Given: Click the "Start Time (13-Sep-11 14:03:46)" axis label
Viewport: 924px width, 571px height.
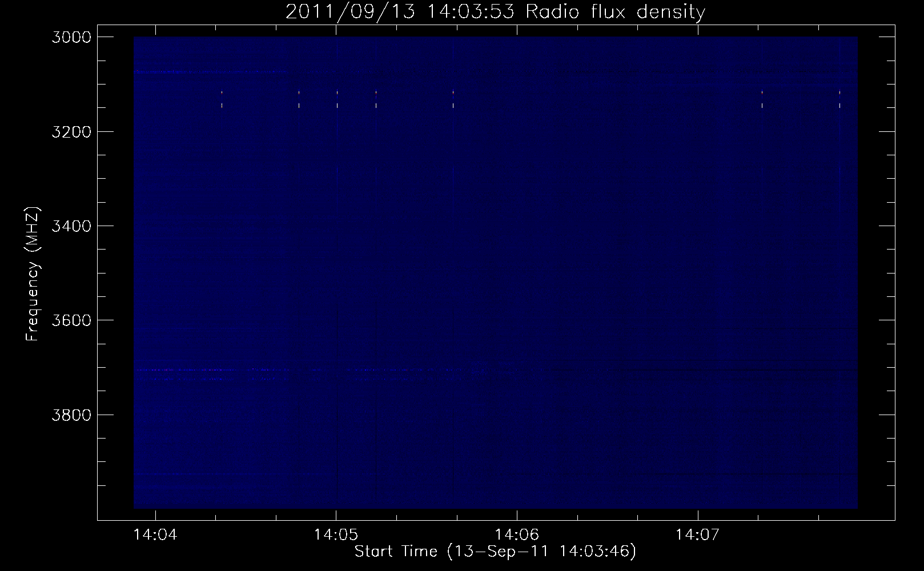Looking at the screenshot, I should click(495, 552).
